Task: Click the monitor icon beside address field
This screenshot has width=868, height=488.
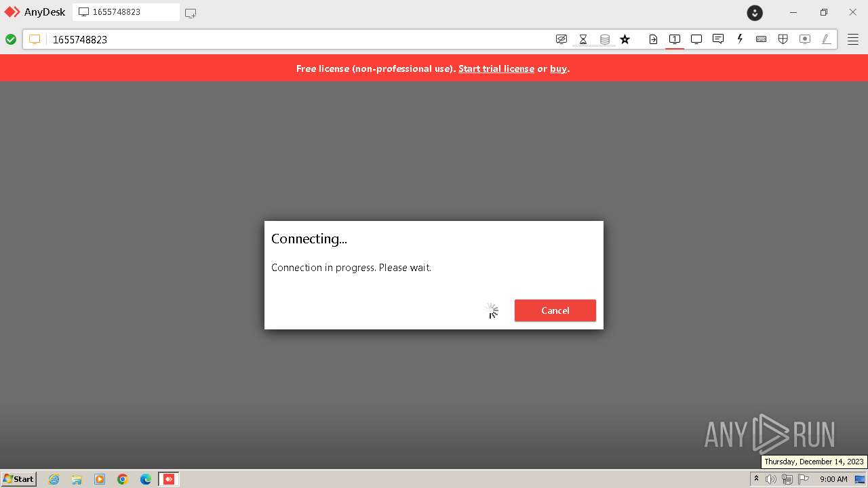Action: (x=35, y=39)
